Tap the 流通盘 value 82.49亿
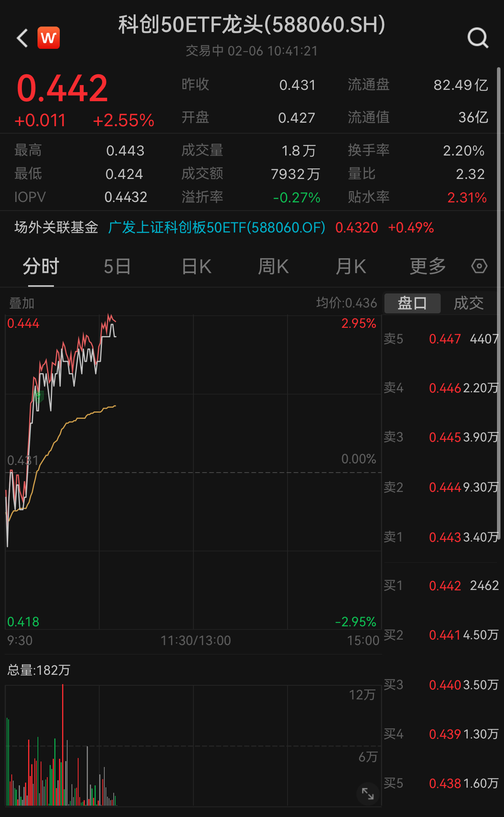504x817 pixels. [x=461, y=85]
